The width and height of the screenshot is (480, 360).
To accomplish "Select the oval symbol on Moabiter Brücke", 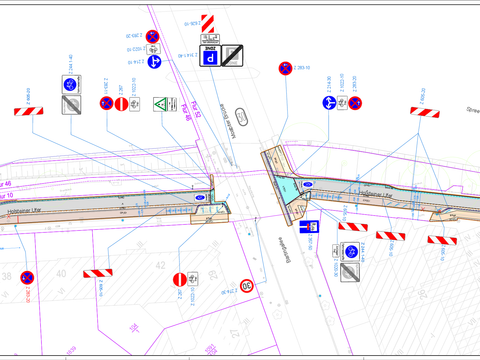I will (241, 117).
